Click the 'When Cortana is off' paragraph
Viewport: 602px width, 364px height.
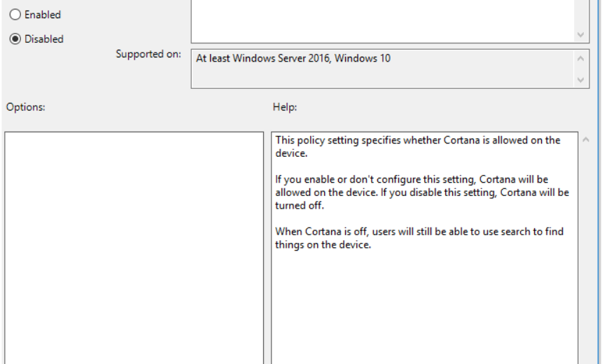(419, 238)
